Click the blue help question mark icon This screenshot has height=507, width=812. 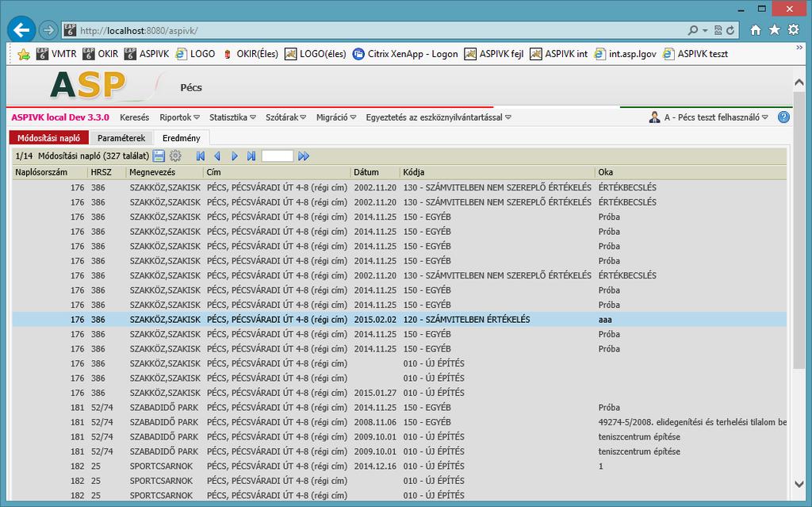[x=783, y=117]
